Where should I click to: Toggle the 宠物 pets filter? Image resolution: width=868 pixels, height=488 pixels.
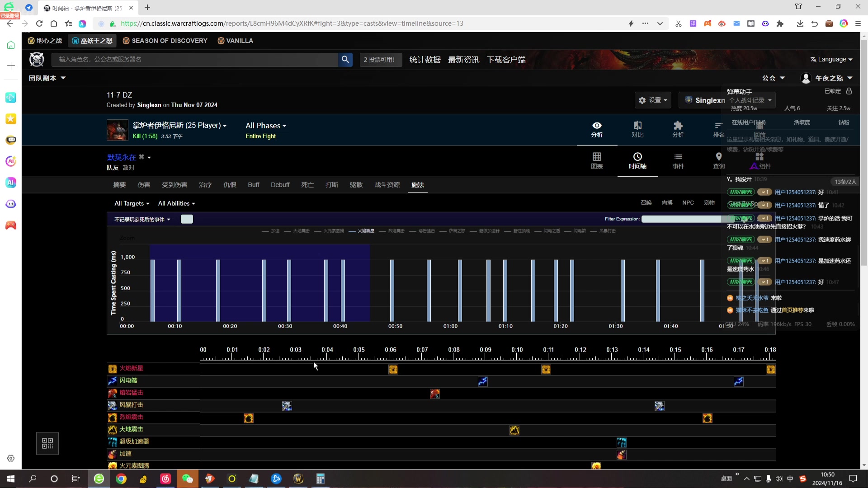pyautogui.click(x=709, y=203)
